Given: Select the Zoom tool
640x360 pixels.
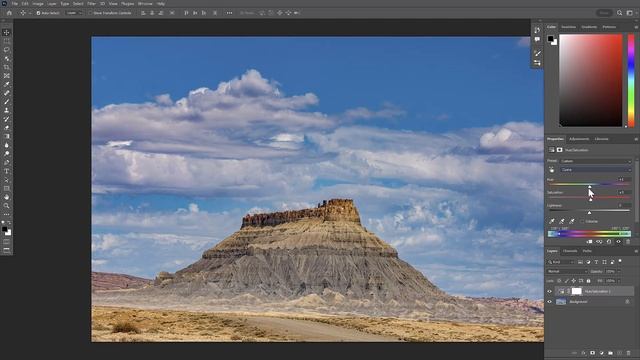Looking at the screenshot, I should (x=7, y=206).
